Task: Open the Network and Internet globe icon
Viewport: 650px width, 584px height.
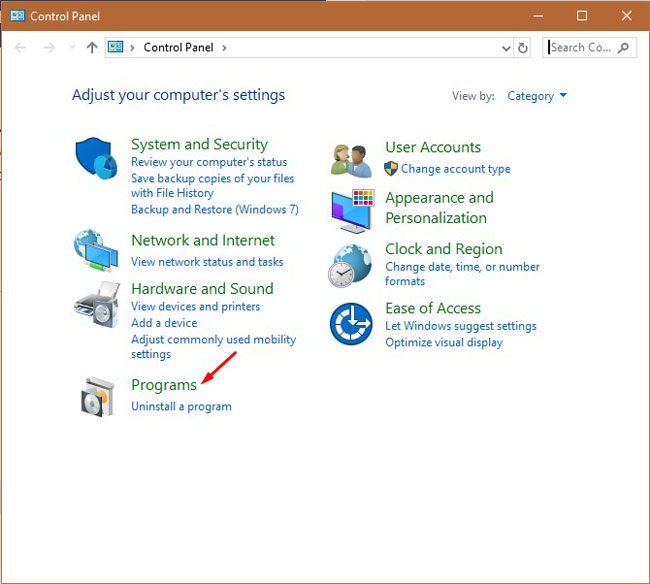Action: pyautogui.click(x=96, y=250)
